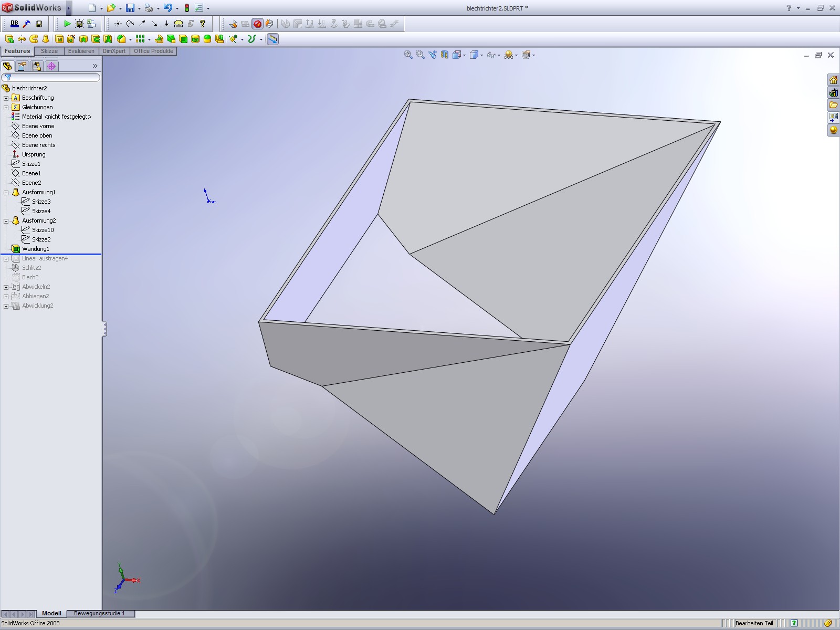This screenshot has width=840, height=630.
Task: Click the yellow question mark help icon
Action: click(203, 24)
